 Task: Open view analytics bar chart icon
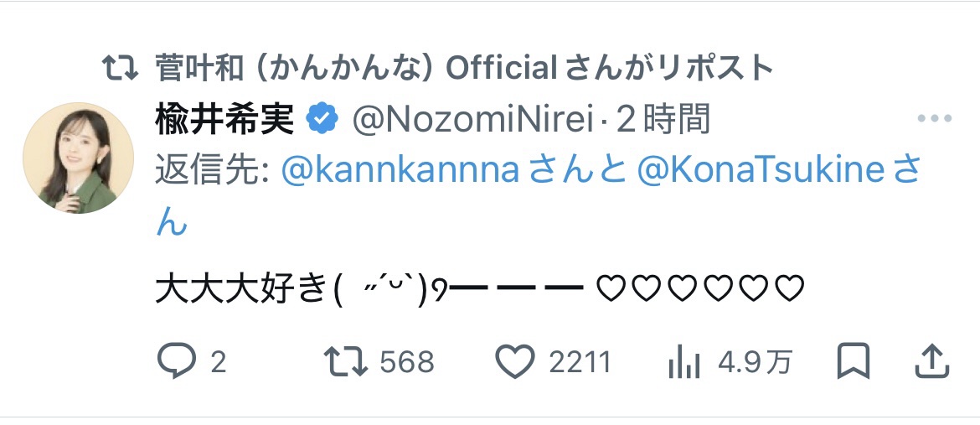pos(684,362)
